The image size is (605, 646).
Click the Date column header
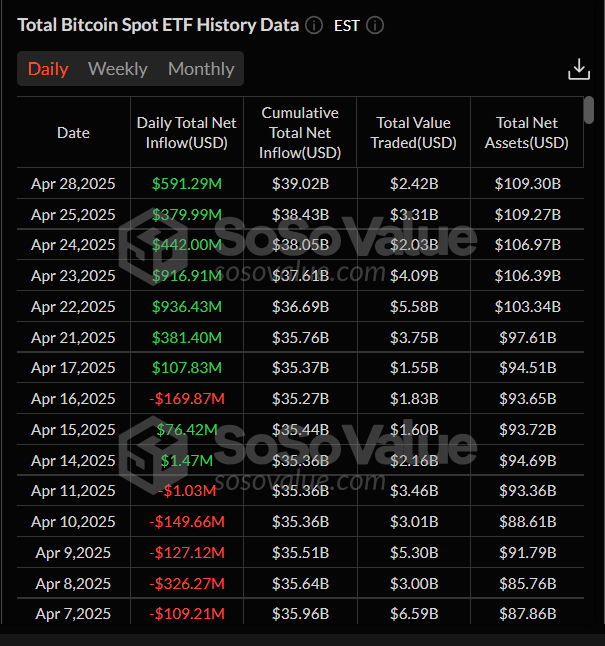click(73, 133)
